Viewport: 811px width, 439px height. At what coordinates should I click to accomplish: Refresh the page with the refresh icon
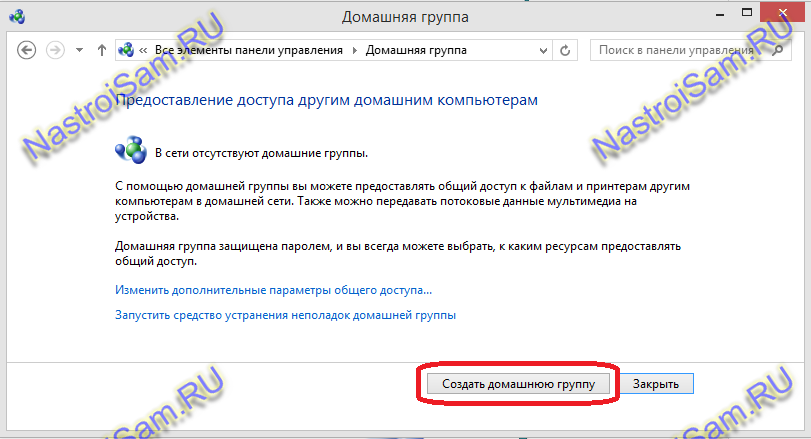(x=565, y=50)
